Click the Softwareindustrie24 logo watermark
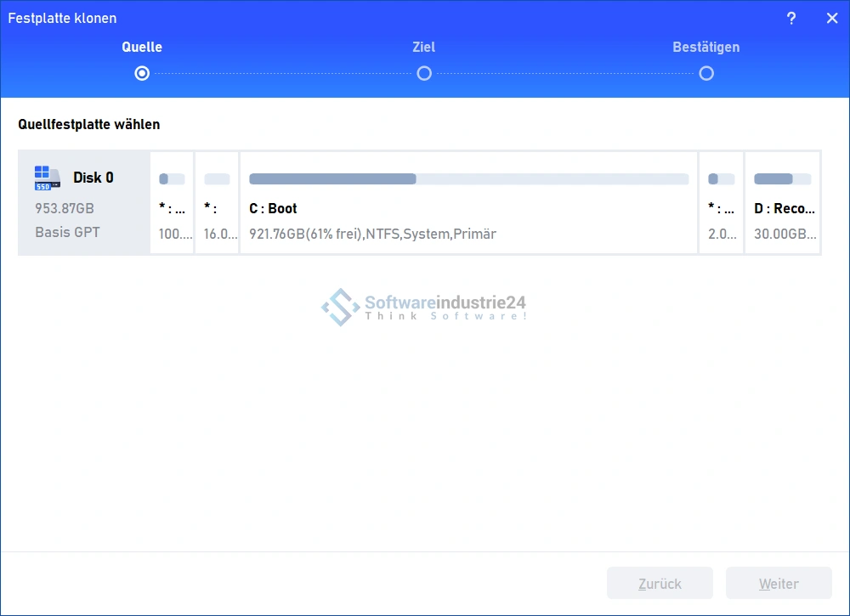The width and height of the screenshot is (850, 616). click(x=424, y=308)
